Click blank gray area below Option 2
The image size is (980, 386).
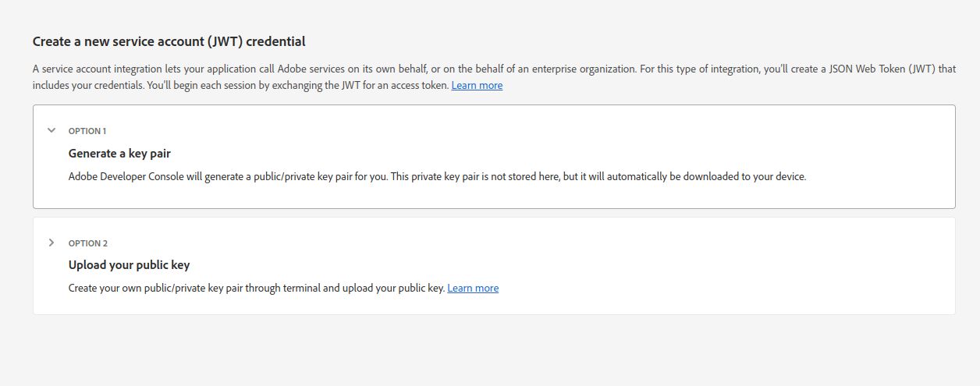tap(490, 351)
